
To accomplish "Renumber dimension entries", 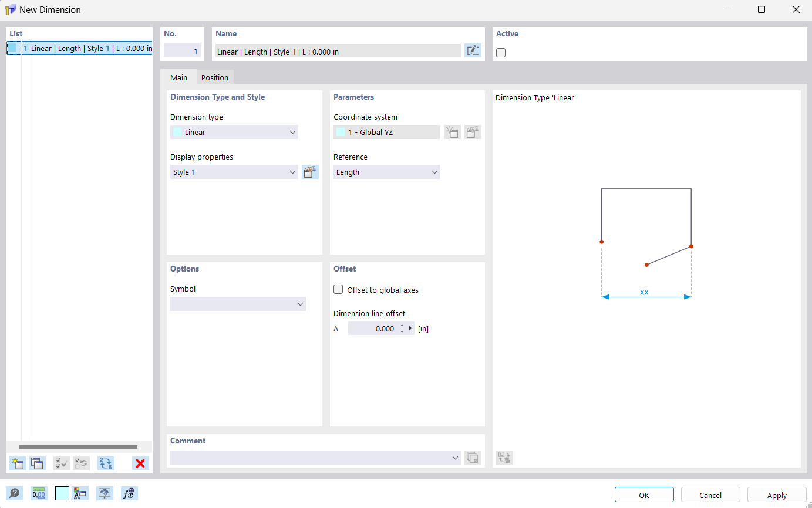I will click(105, 463).
